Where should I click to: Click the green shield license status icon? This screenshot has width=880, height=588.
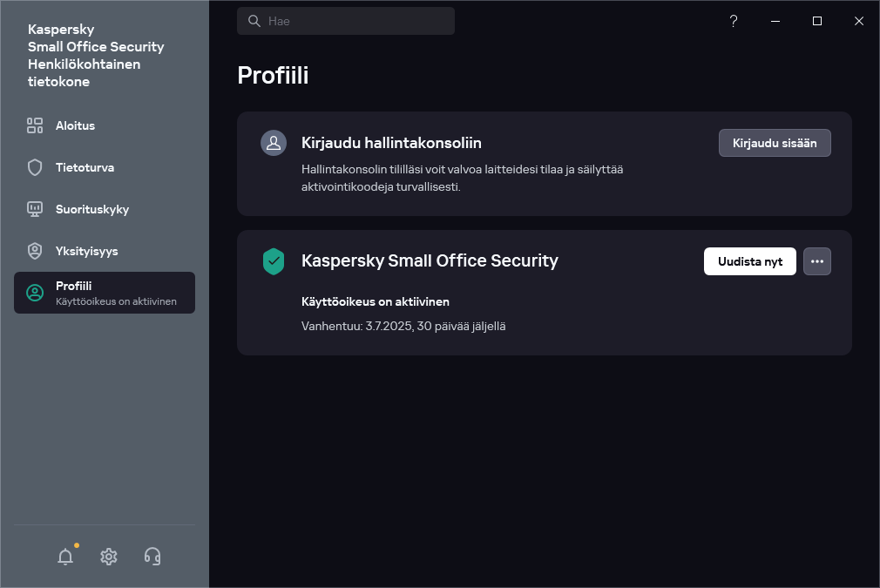click(x=274, y=261)
